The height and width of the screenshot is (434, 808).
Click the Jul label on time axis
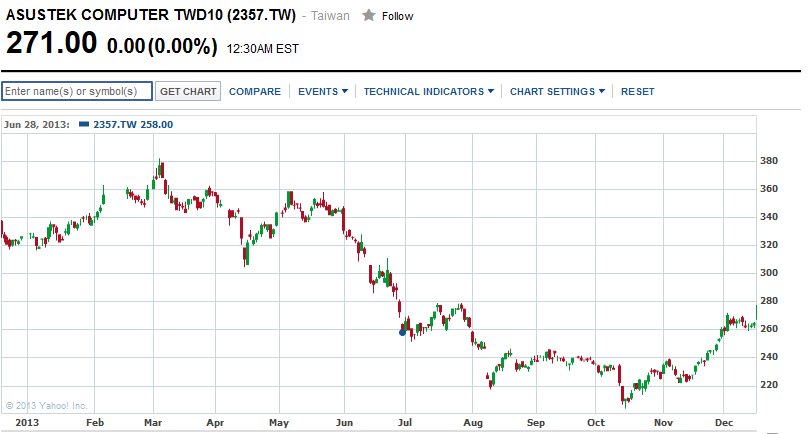[x=405, y=423]
